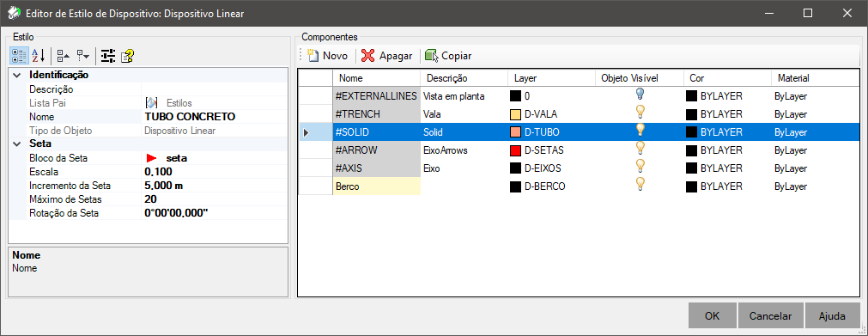This screenshot has height=336, width=868.
Task: Sort components by Layer column
Action: tap(551, 78)
